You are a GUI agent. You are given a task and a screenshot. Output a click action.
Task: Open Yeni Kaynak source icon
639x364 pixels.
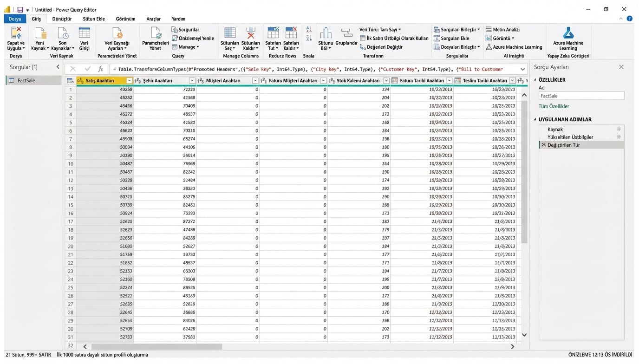[x=40, y=33]
